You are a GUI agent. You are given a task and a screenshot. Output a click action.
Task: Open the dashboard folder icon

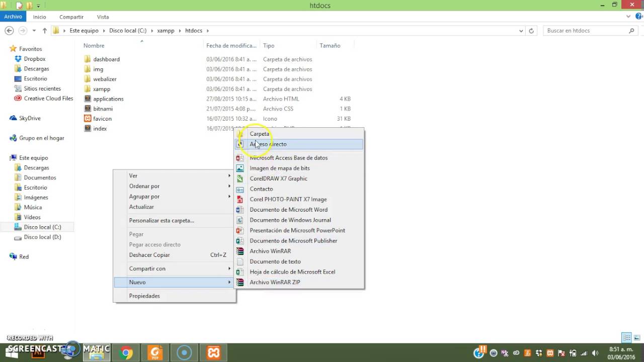[88, 59]
